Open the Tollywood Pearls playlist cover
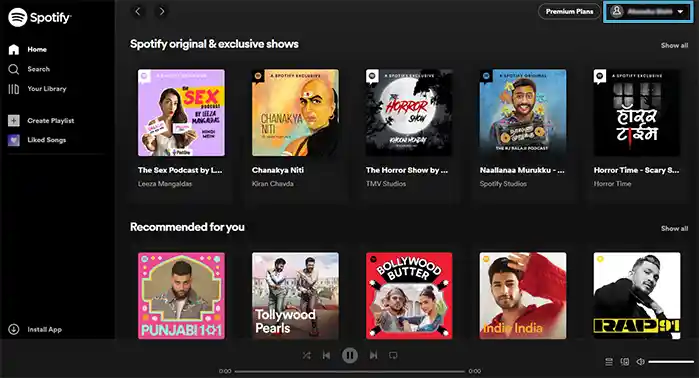699x378 pixels. coord(295,296)
